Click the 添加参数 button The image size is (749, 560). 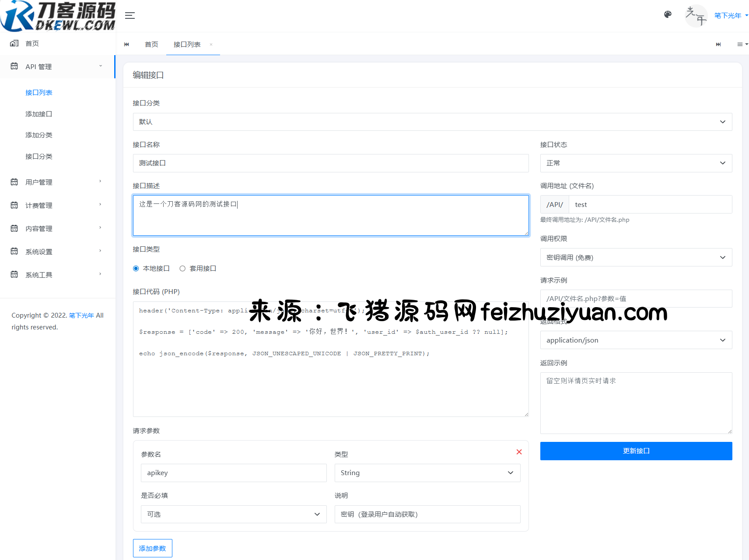pos(152,548)
